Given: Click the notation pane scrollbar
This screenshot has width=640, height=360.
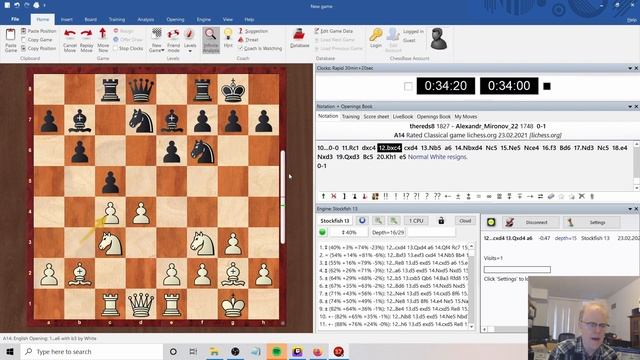Looking at the screenshot, I should coord(636,166).
